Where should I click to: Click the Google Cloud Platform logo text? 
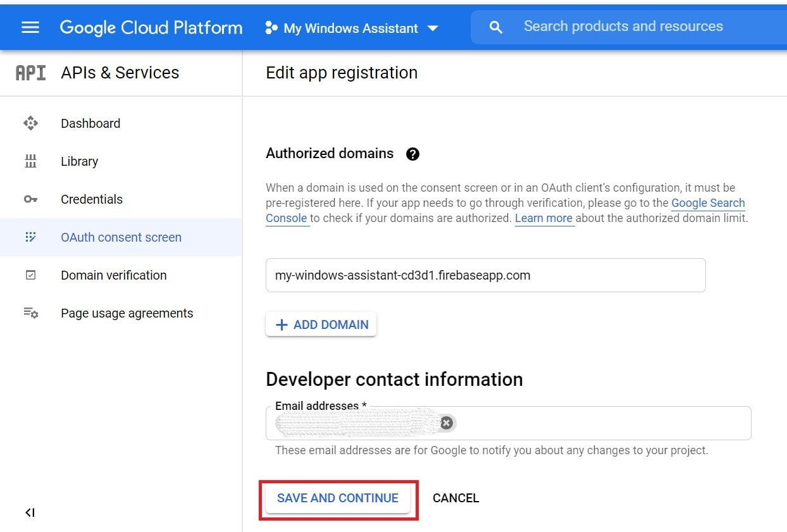pyautogui.click(x=151, y=28)
